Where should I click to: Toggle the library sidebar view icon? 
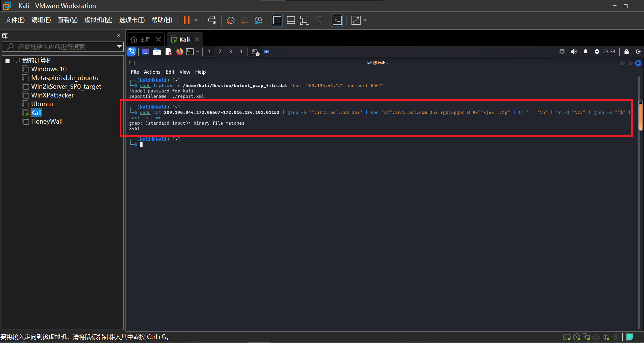[x=277, y=20]
